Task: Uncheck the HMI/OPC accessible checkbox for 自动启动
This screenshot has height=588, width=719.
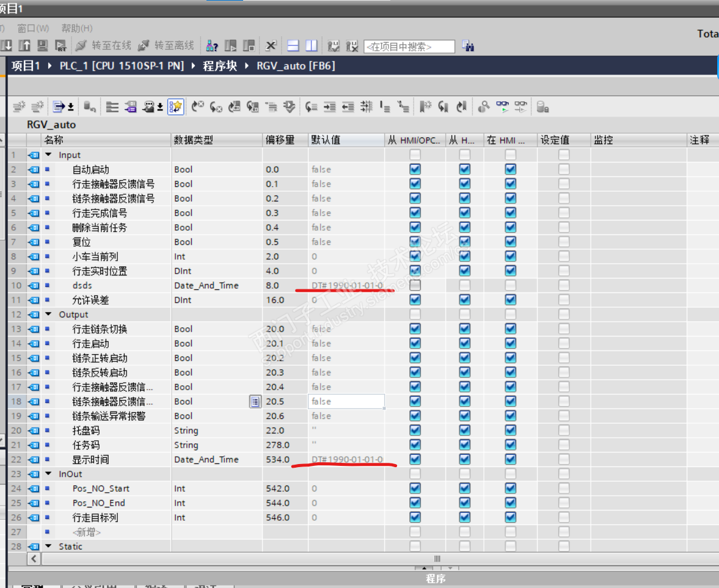Action: coord(415,169)
